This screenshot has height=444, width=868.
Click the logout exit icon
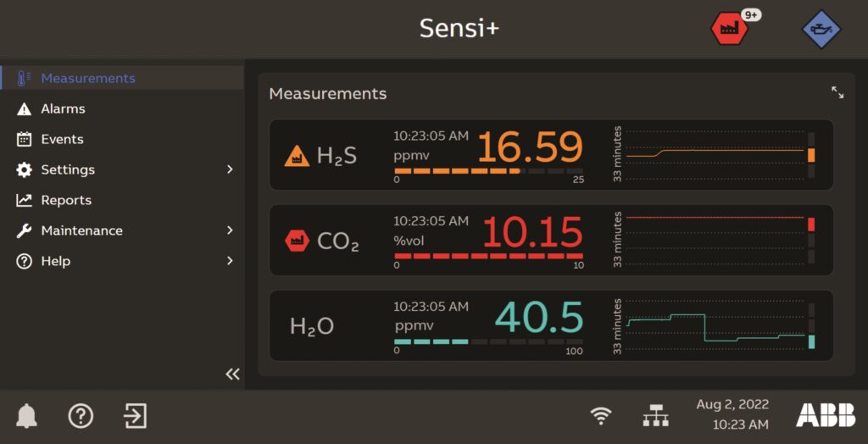135,416
